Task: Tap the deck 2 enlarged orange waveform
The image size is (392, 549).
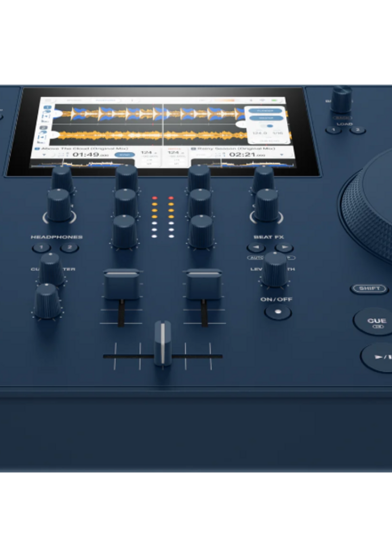Action: coord(150,135)
